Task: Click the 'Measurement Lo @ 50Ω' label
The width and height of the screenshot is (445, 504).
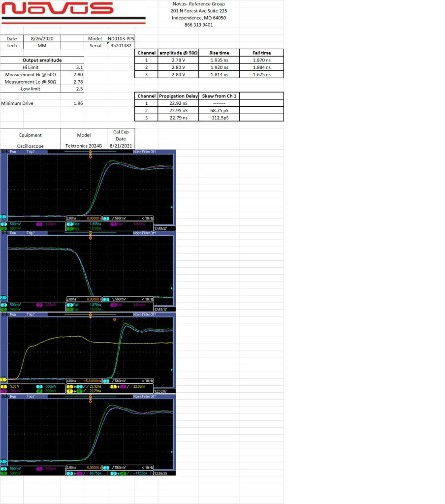Action: pyautogui.click(x=31, y=82)
